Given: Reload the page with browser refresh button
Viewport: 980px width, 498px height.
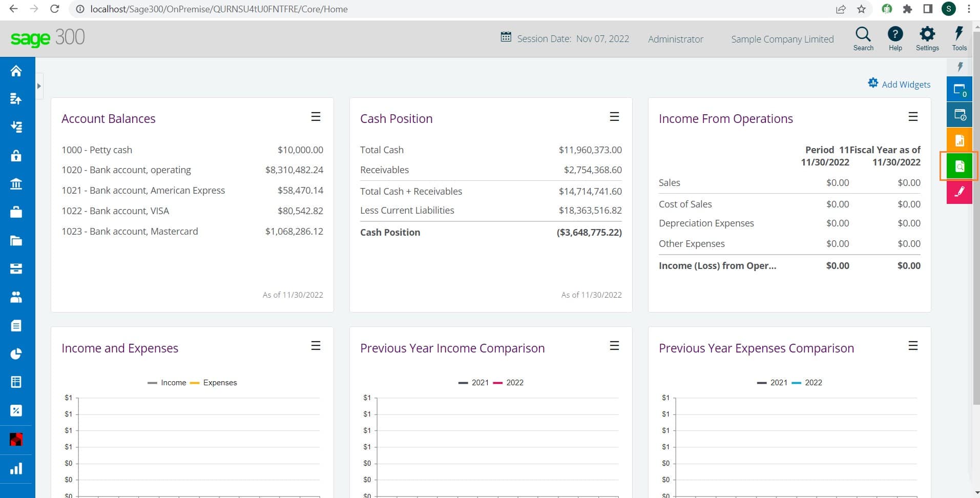Looking at the screenshot, I should pos(55,9).
